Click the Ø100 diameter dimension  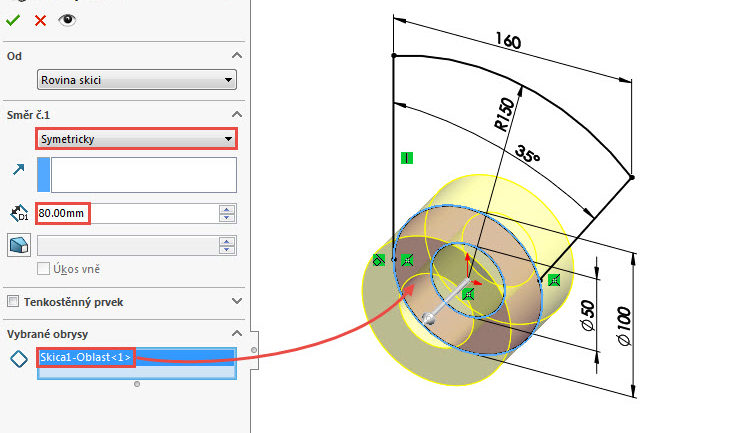coord(624,326)
